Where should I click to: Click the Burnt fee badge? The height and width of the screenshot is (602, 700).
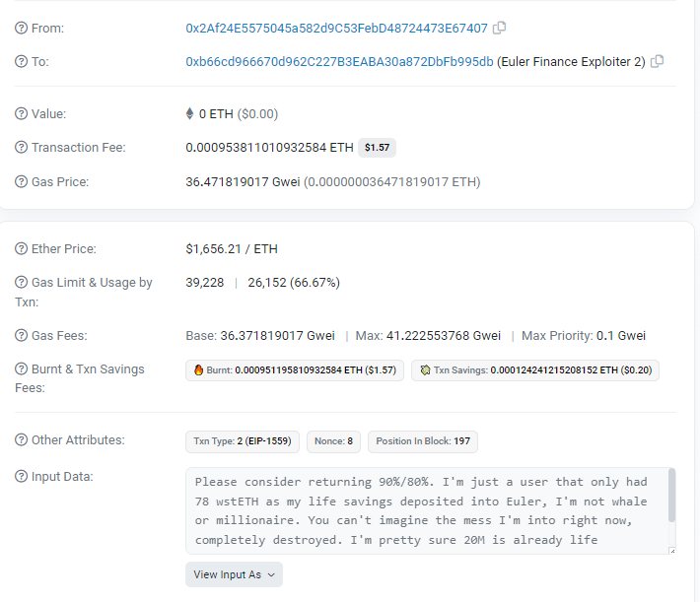click(x=295, y=370)
